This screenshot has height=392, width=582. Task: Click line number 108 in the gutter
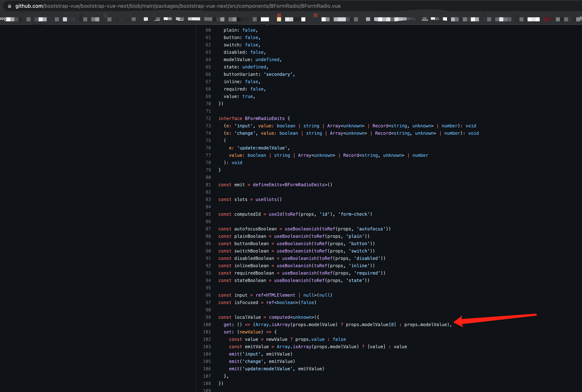click(207, 384)
